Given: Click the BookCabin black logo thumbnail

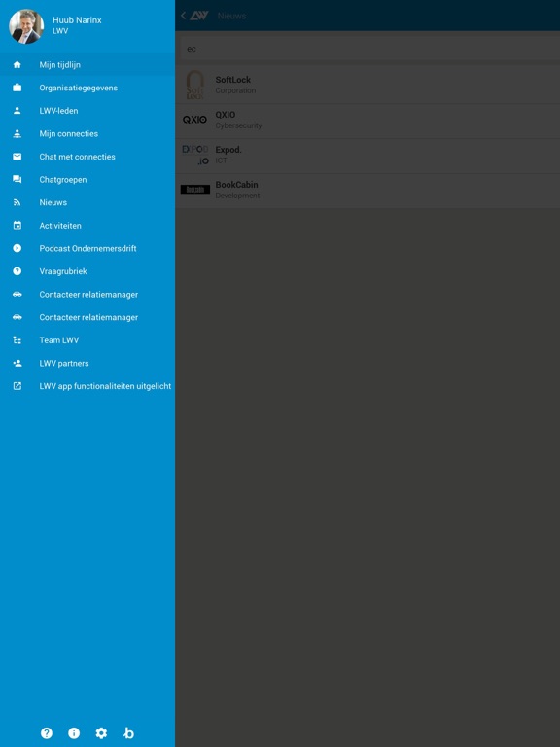Looking at the screenshot, I should pos(194,190).
